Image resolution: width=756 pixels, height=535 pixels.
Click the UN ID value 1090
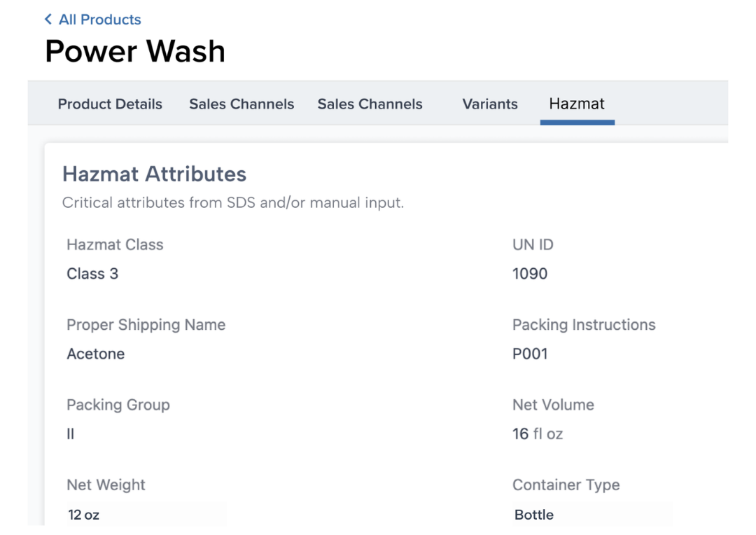[530, 274]
